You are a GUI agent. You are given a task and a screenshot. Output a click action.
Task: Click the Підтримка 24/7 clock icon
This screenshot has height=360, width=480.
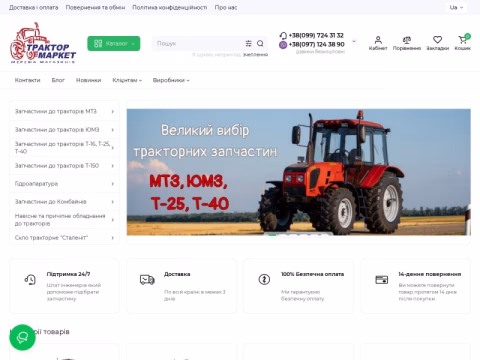point(30,279)
